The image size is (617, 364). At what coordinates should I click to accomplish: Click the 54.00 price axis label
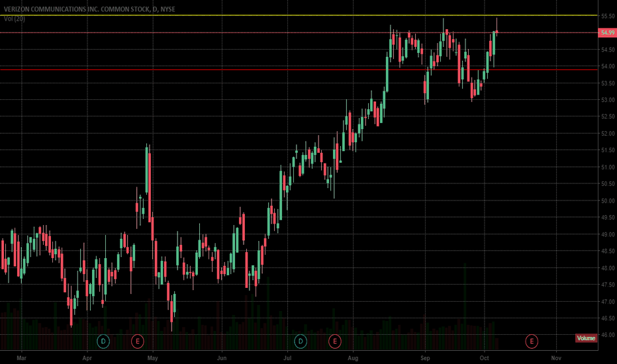(x=608, y=66)
